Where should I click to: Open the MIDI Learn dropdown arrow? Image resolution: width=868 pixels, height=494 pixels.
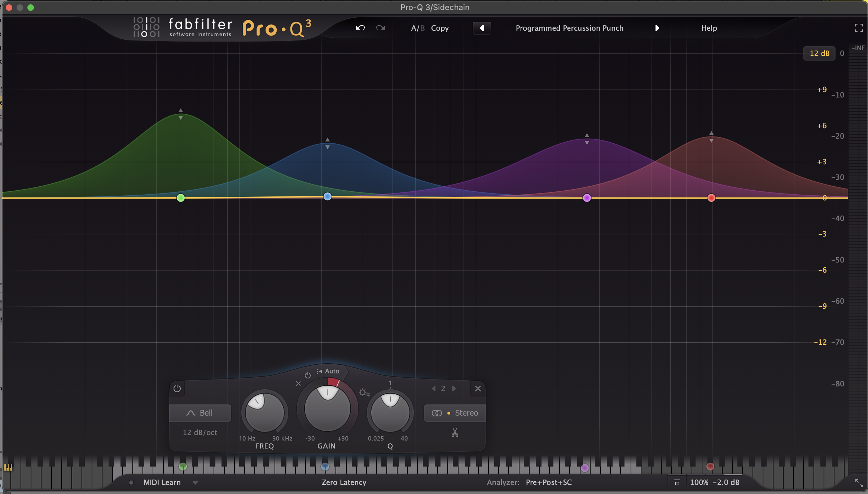point(195,483)
